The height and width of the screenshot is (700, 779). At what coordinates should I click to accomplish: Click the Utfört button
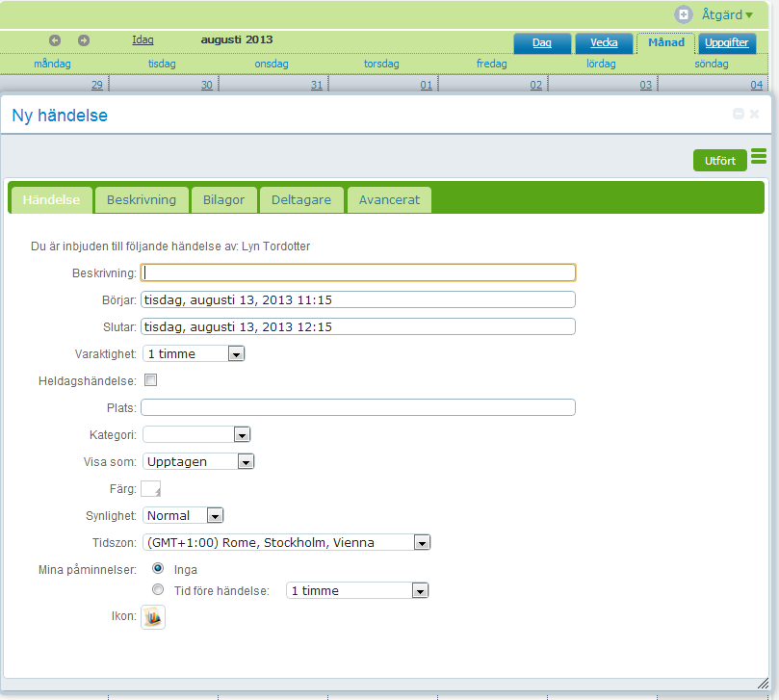[x=720, y=161]
